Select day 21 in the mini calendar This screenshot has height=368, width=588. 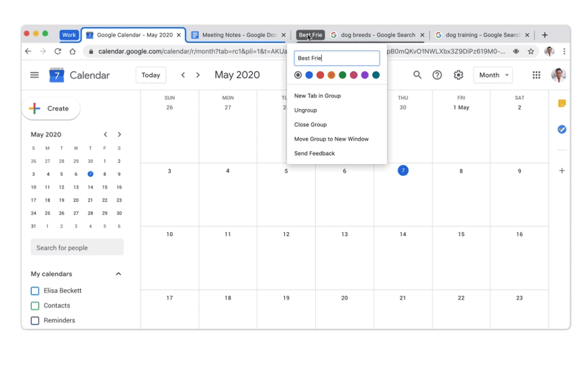tap(90, 200)
